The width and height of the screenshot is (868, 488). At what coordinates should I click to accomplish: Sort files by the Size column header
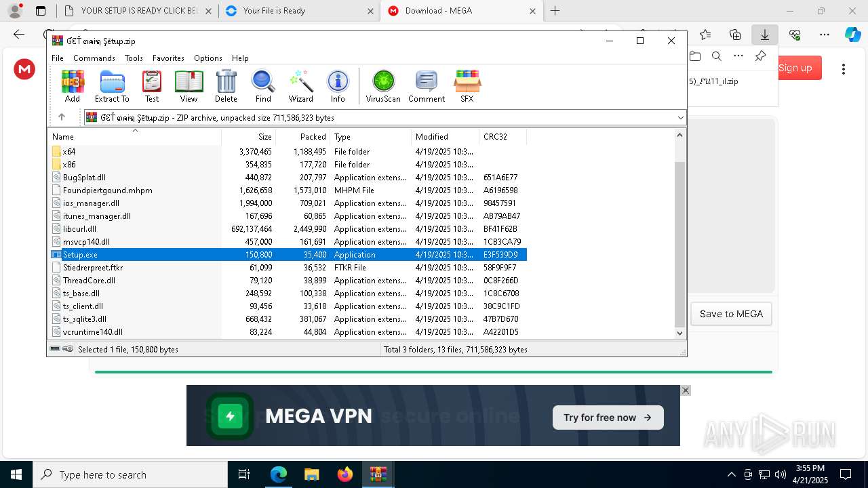click(x=249, y=137)
